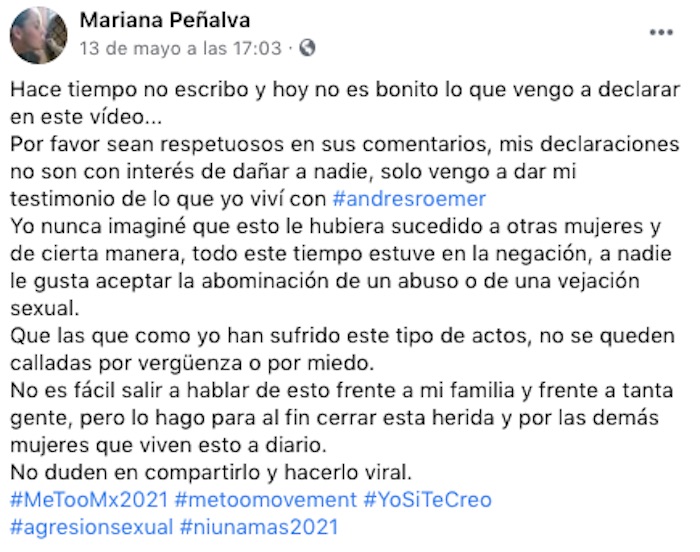Click the line starting "Por favor sean respetuosos"
This screenshot has width=700, height=552.
tap(345, 144)
